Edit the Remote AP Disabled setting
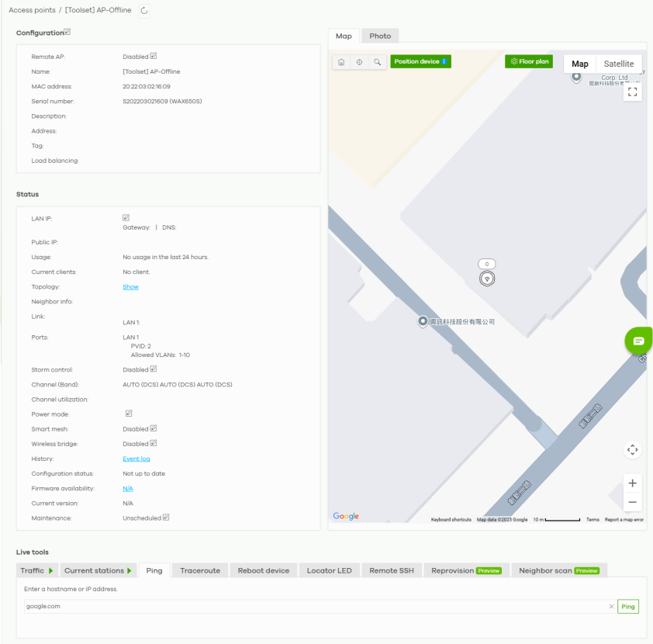The image size is (653, 644). tap(154, 56)
